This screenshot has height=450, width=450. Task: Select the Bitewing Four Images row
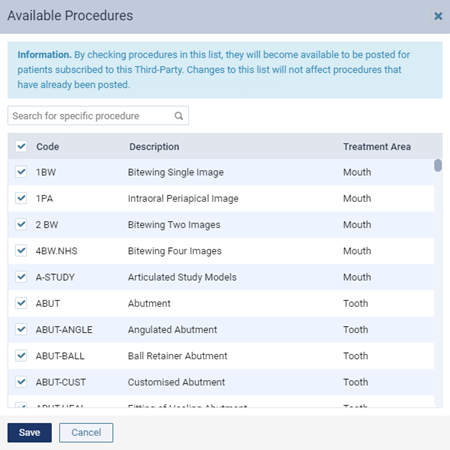tap(221, 251)
